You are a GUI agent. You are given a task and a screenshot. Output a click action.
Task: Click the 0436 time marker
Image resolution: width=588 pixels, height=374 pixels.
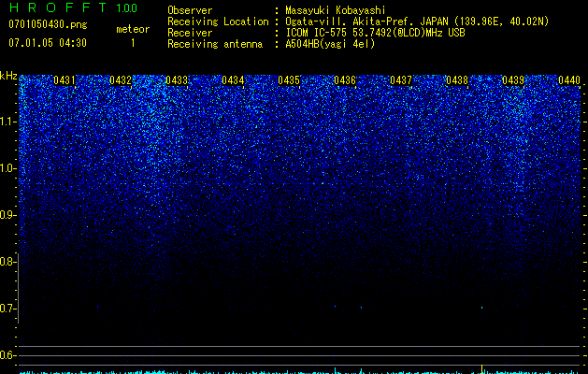click(345, 80)
